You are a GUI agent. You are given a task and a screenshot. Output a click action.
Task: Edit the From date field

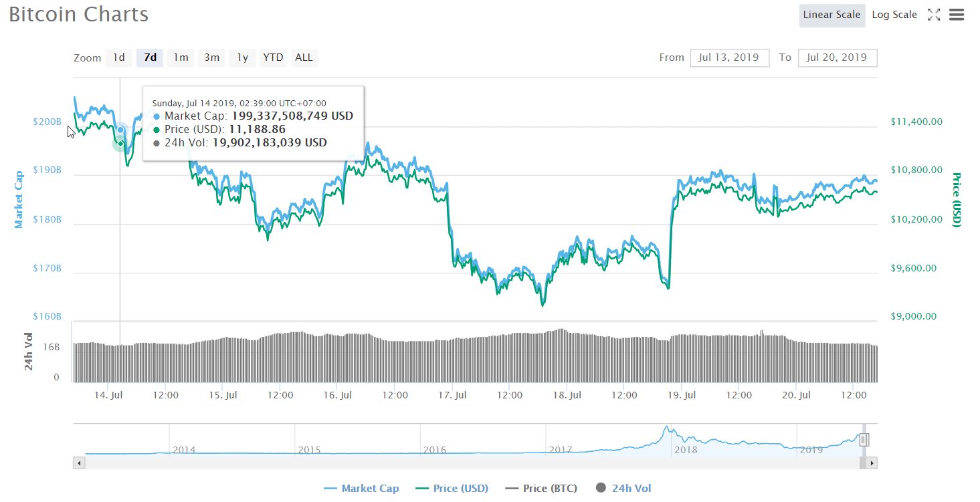pos(729,57)
